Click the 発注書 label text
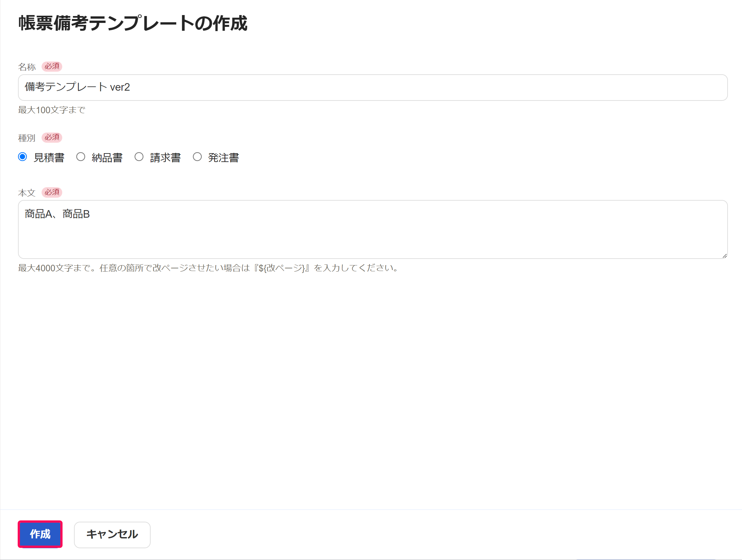Viewport: 742px width, 560px height. (223, 158)
